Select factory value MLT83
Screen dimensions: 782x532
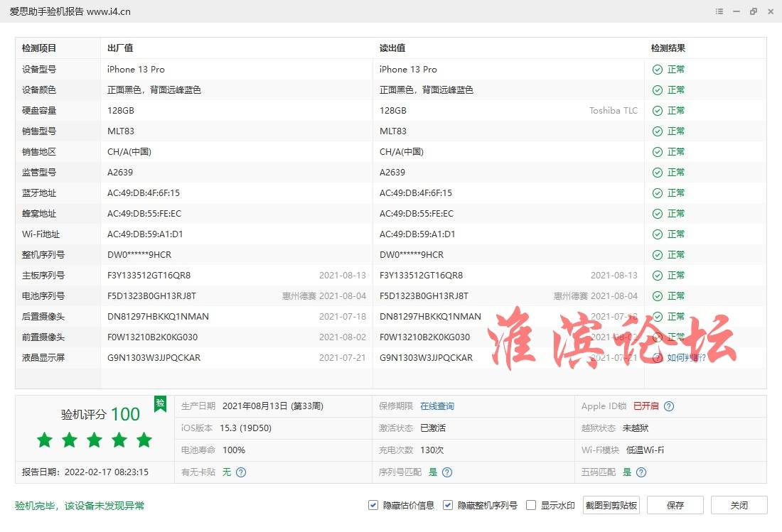[121, 131]
